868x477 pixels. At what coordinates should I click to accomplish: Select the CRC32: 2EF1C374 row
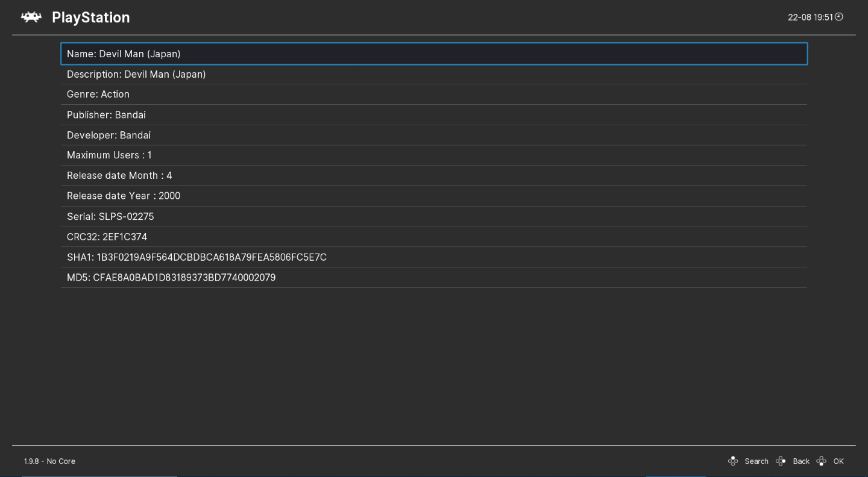(x=434, y=237)
